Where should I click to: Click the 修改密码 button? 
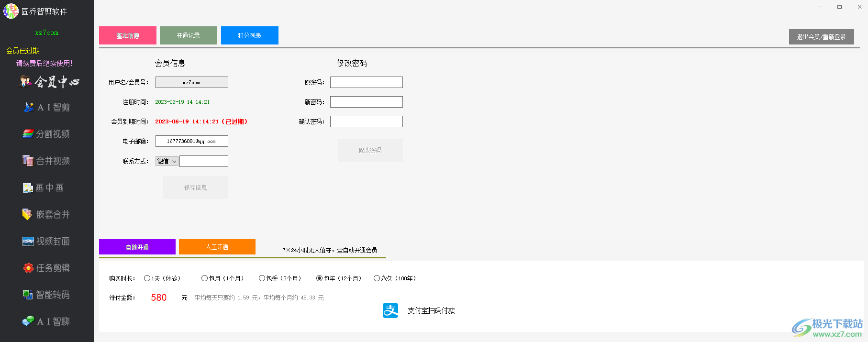click(x=370, y=150)
